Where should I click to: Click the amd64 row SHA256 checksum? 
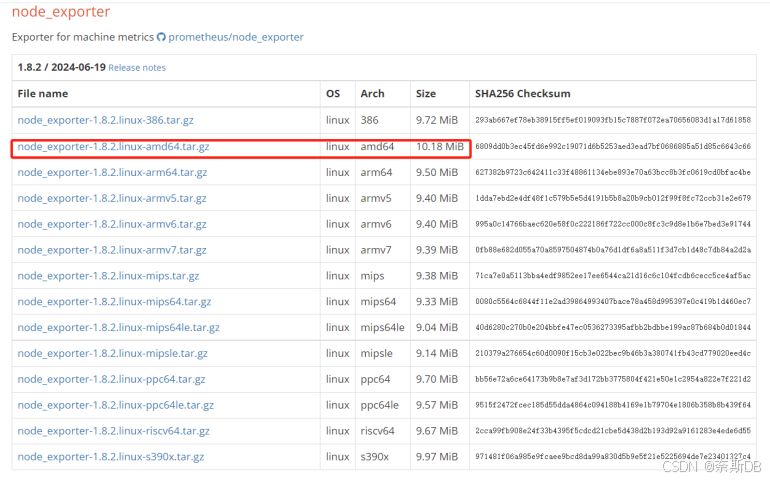pos(613,146)
